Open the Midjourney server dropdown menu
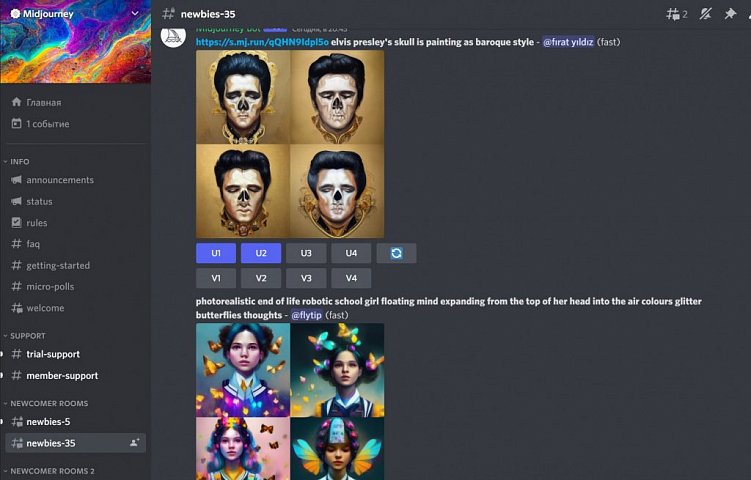751x480 pixels. (135, 13)
